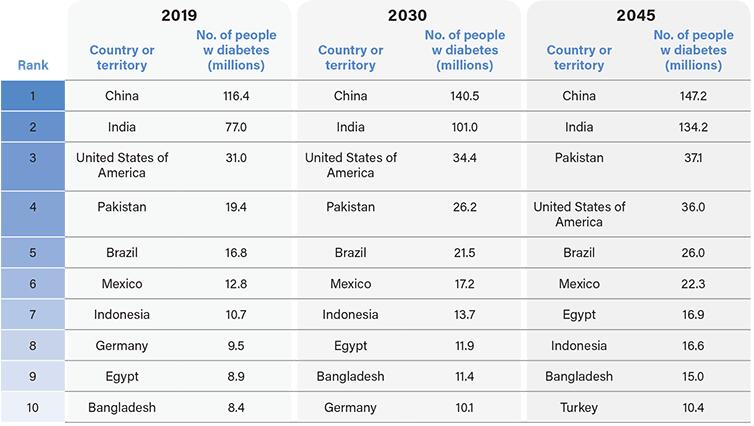Select Mexico's 2045 value 22.3
This screenshot has height=426, width=754.
(693, 284)
